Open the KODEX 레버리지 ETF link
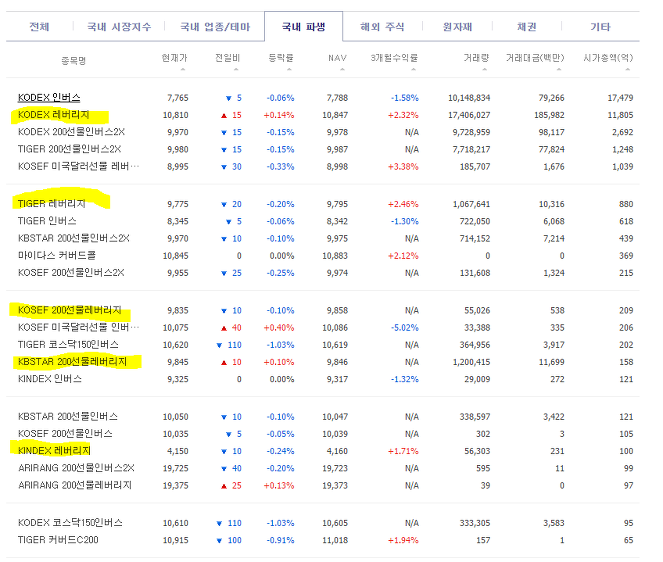663x562 pixels. click(54, 115)
